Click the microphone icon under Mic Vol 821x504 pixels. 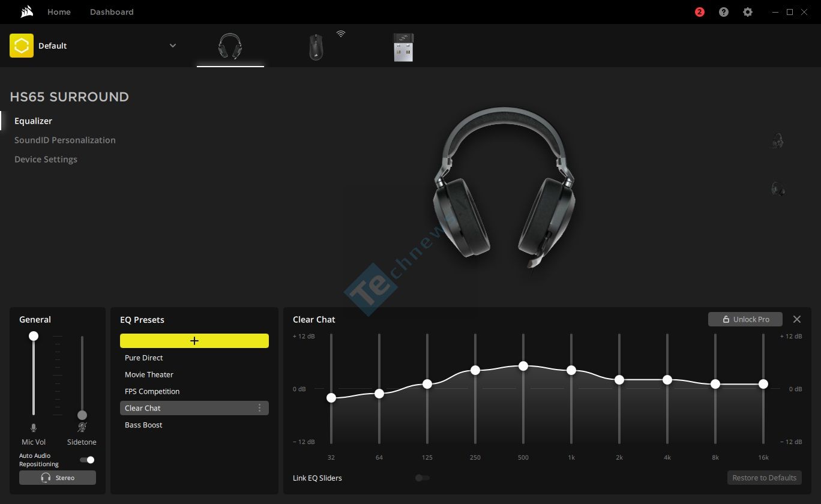coord(34,428)
